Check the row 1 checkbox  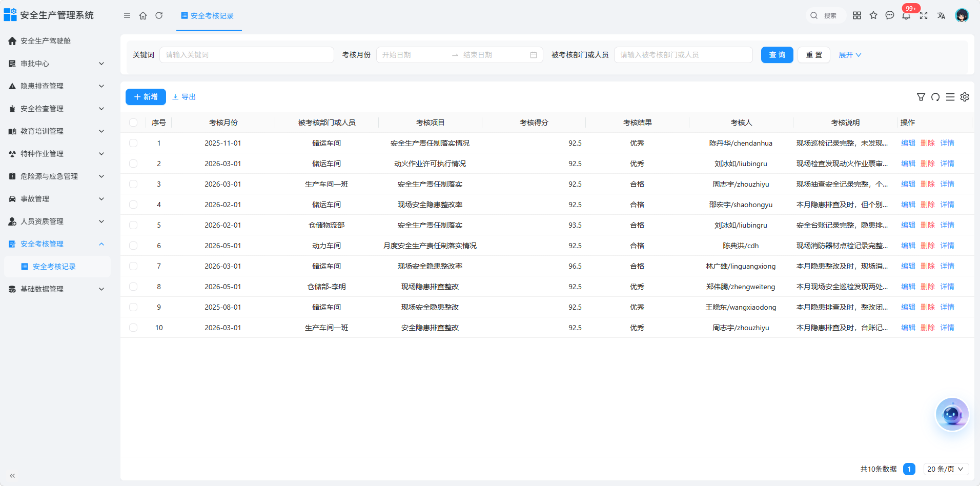[x=133, y=143]
